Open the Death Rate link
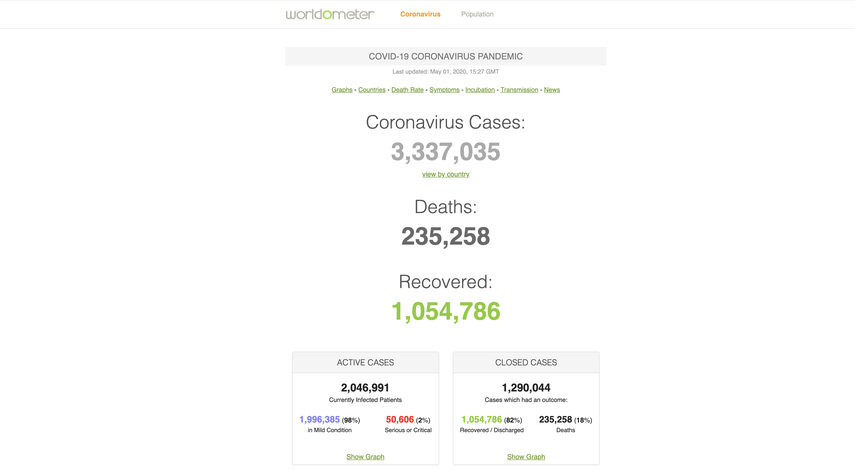The image size is (855, 471). pos(407,90)
